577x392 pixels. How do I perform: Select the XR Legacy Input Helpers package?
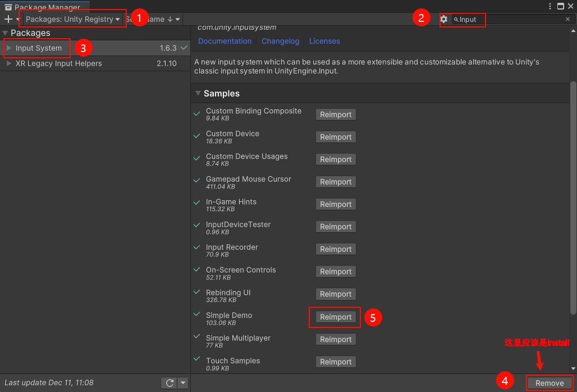click(95, 63)
